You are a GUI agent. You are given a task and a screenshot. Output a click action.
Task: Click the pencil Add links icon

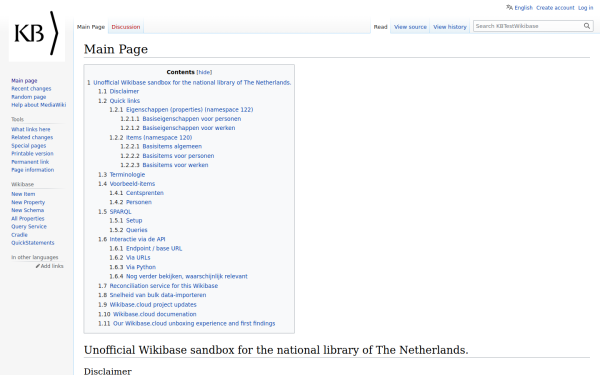[x=38, y=266]
